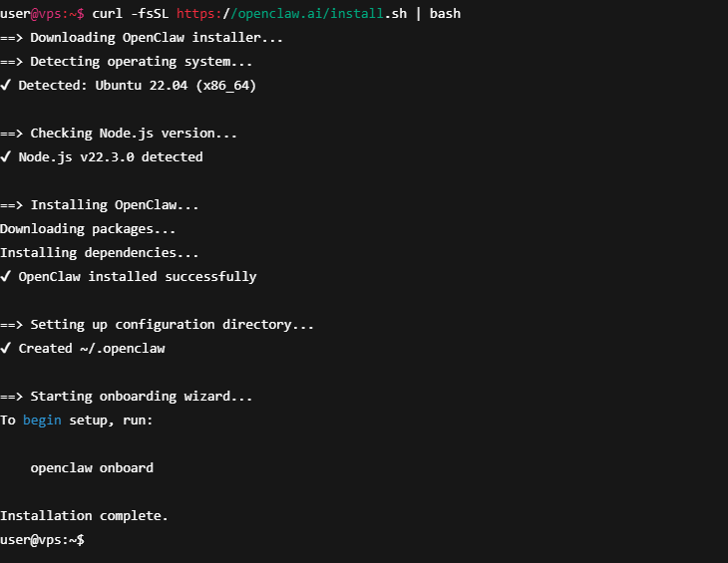Click the arrow before "Starting onboarding wizard"
The width and height of the screenshot is (728, 563).
pos(11,397)
